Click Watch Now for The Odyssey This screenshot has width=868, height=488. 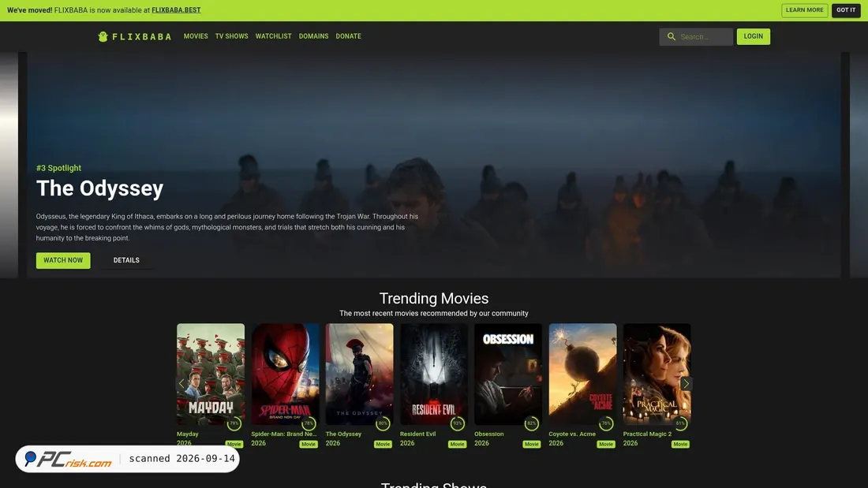[x=63, y=260]
